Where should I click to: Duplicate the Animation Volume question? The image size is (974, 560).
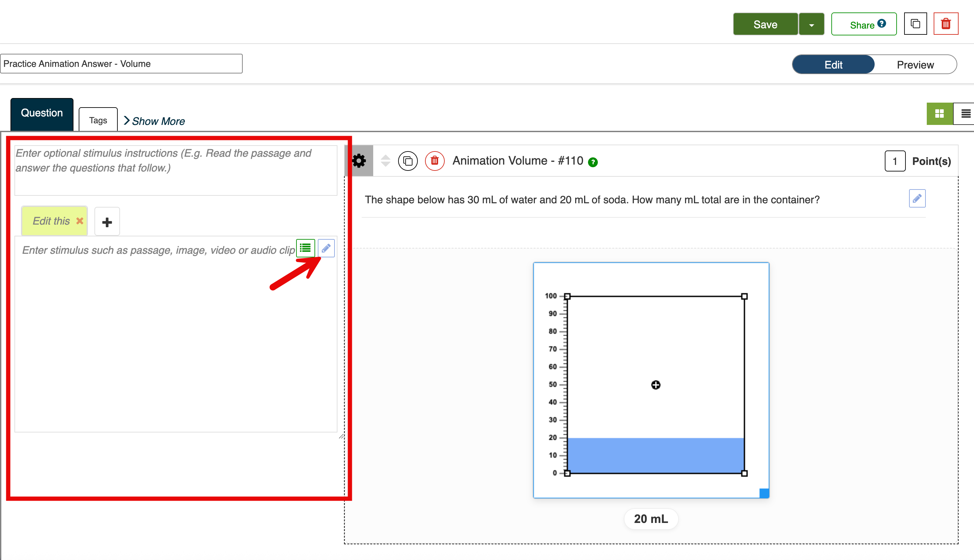pyautogui.click(x=408, y=161)
